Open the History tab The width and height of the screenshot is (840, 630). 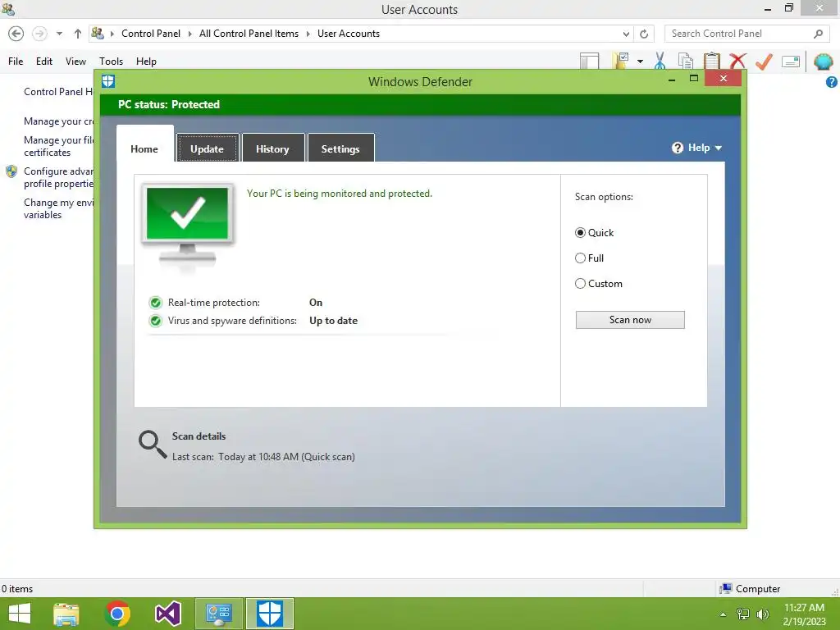(272, 148)
